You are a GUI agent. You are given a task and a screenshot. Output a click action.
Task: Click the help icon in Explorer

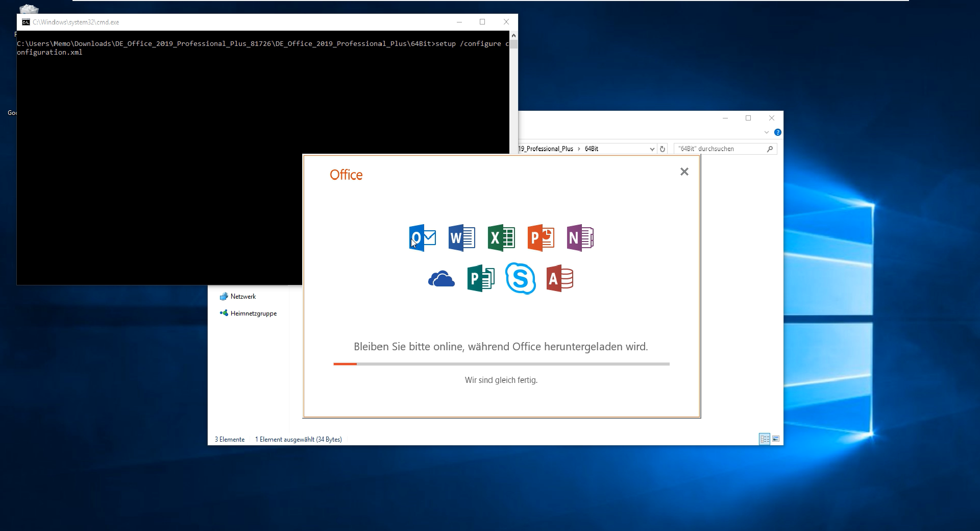tap(778, 132)
